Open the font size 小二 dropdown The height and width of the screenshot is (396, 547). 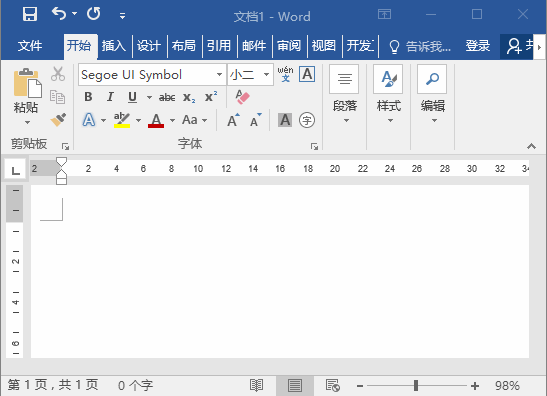(x=266, y=74)
